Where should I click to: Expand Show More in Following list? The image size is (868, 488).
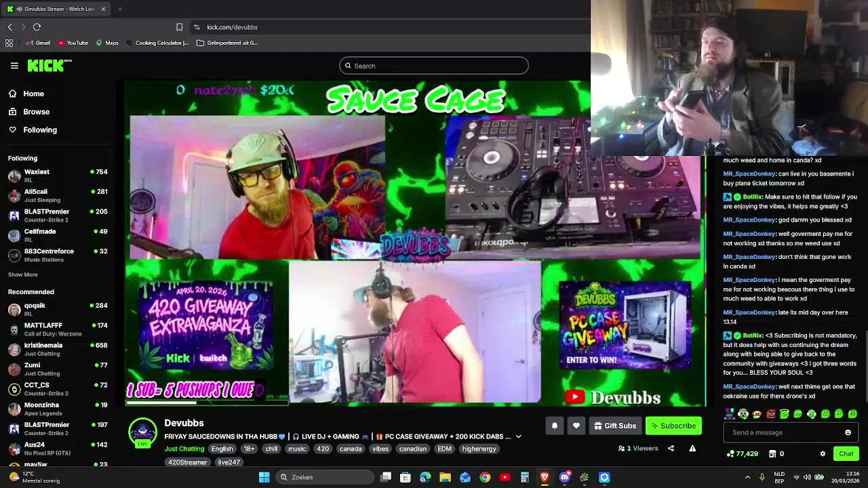coord(22,274)
